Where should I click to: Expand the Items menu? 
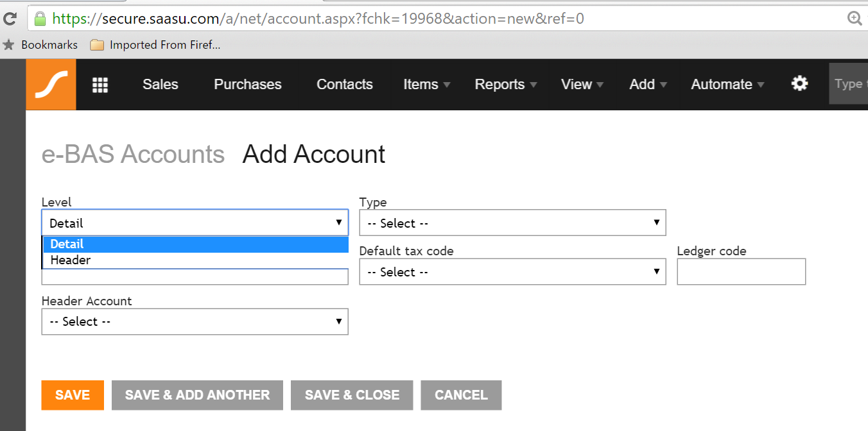[427, 85]
